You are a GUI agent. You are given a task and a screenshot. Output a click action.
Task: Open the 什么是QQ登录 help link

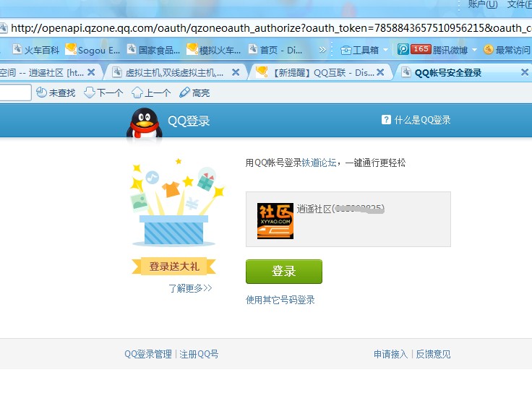(x=422, y=120)
